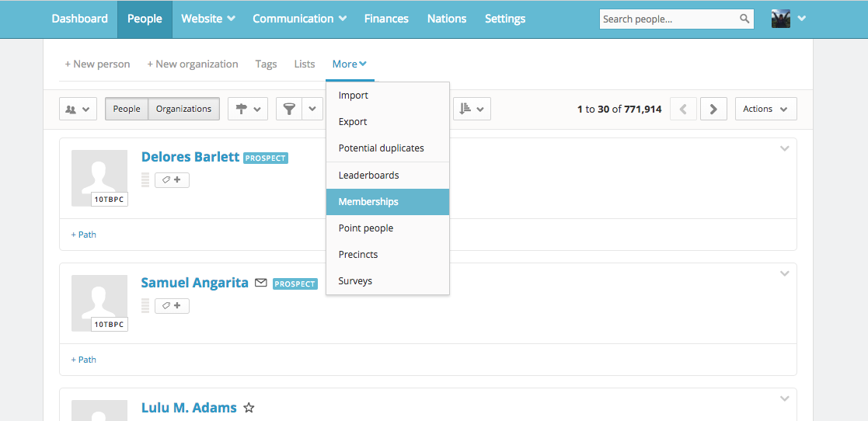Click the Search people input field
Image resolution: width=868 pixels, height=421 pixels.
[x=667, y=19]
